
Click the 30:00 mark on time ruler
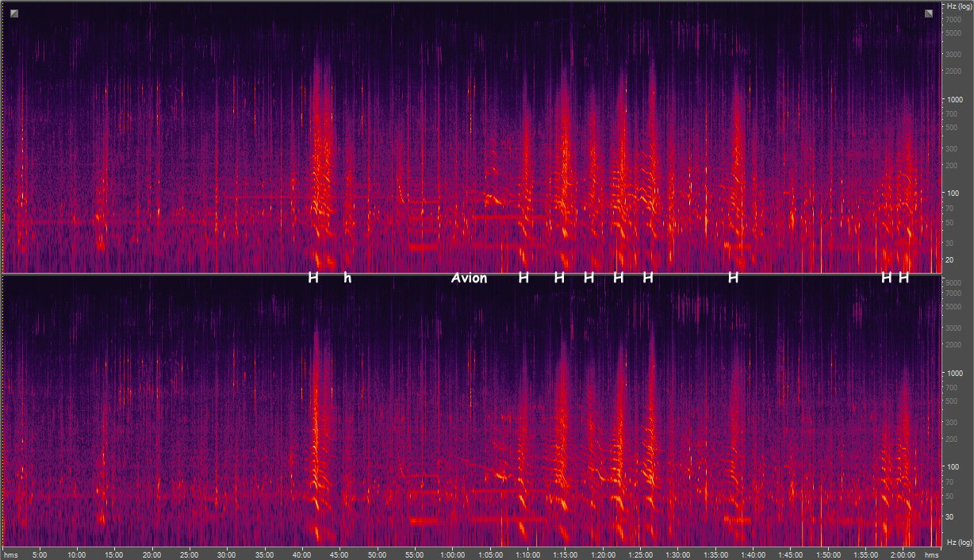[x=227, y=554]
